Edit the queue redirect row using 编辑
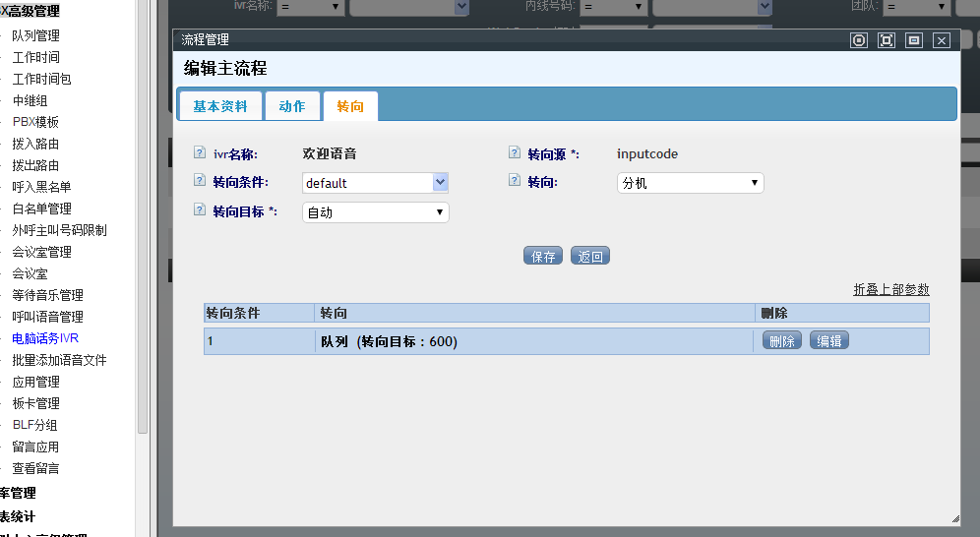This screenshot has height=537, width=980. pos(829,341)
